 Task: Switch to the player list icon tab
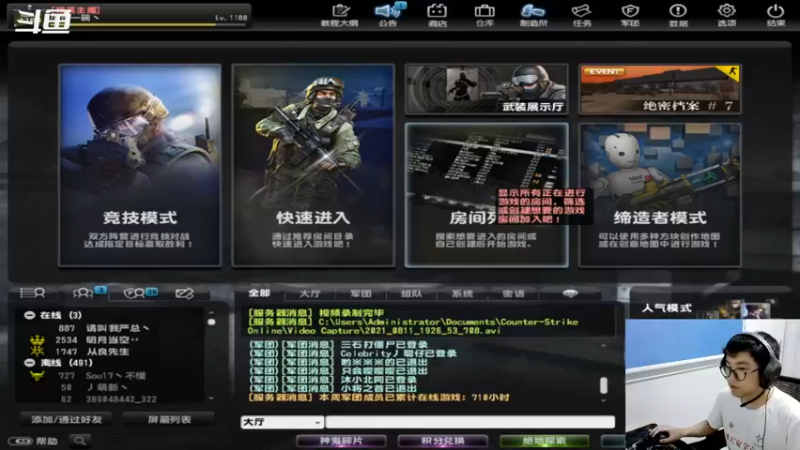pyautogui.click(x=32, y=293)
